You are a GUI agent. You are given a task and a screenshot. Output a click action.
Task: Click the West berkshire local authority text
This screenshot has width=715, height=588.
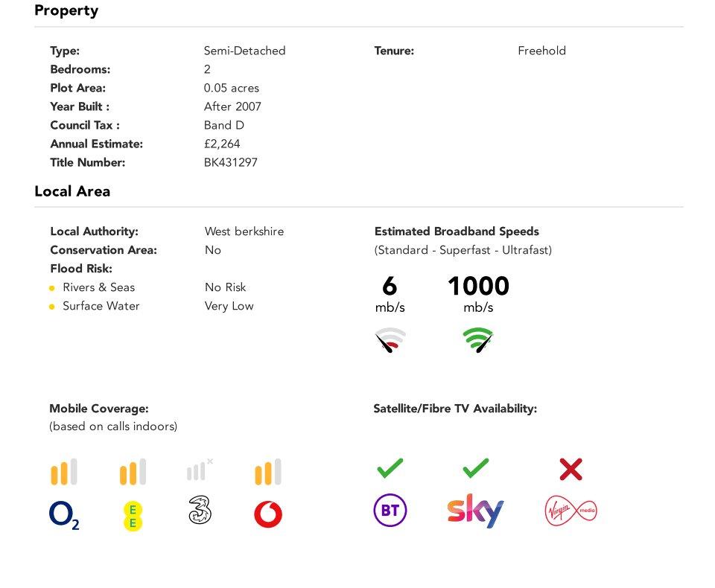tap(244, 231)
